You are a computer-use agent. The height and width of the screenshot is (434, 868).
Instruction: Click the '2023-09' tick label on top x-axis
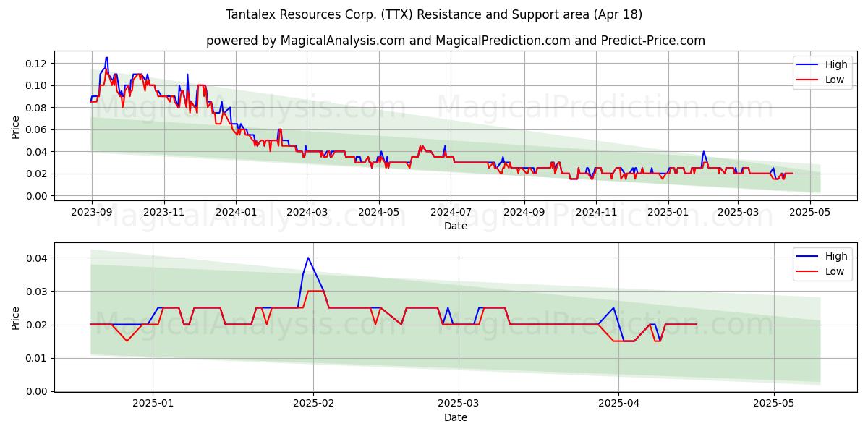[91, 212]
